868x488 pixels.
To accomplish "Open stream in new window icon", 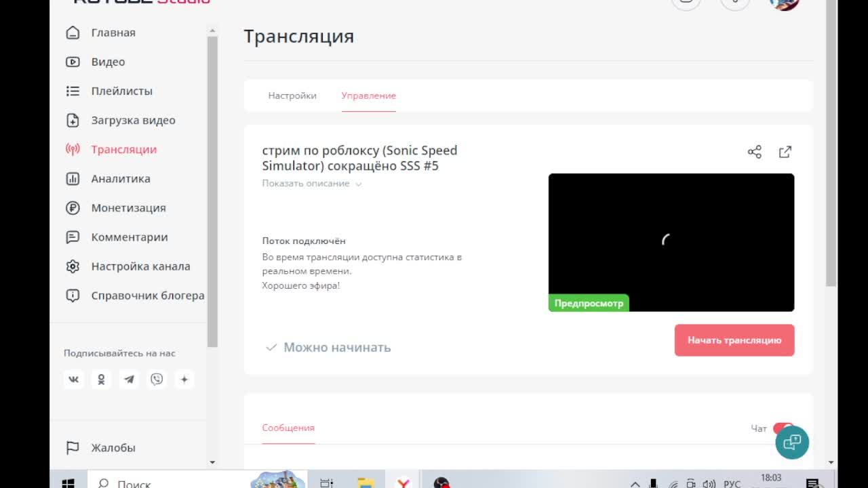I will pyautogui.click(x=785, y=152).
